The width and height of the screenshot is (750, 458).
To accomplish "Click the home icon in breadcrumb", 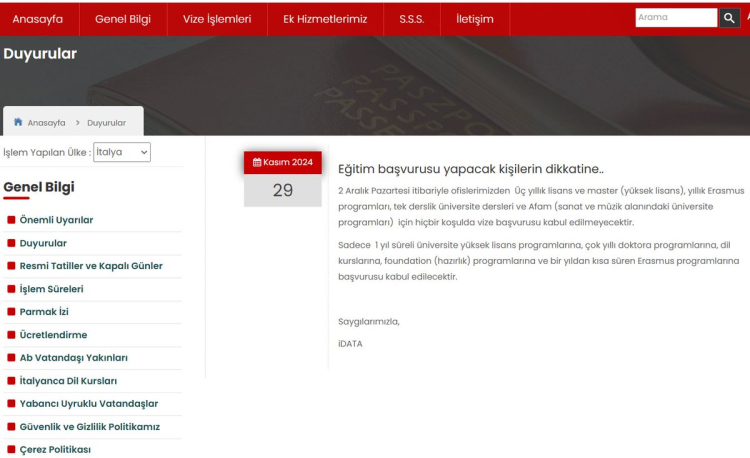I will pyautogui.click(x=18, y=123).
